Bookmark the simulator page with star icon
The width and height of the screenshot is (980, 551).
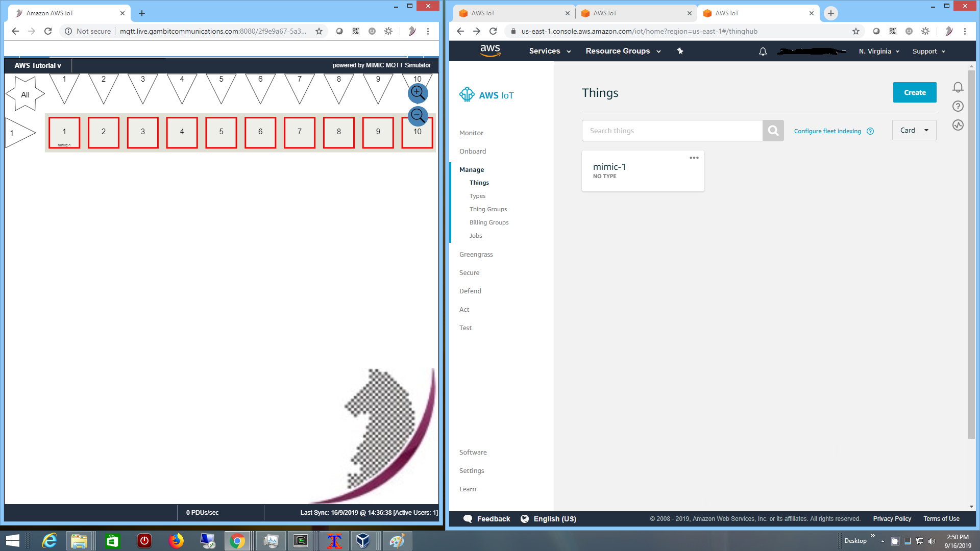(319, 31)
